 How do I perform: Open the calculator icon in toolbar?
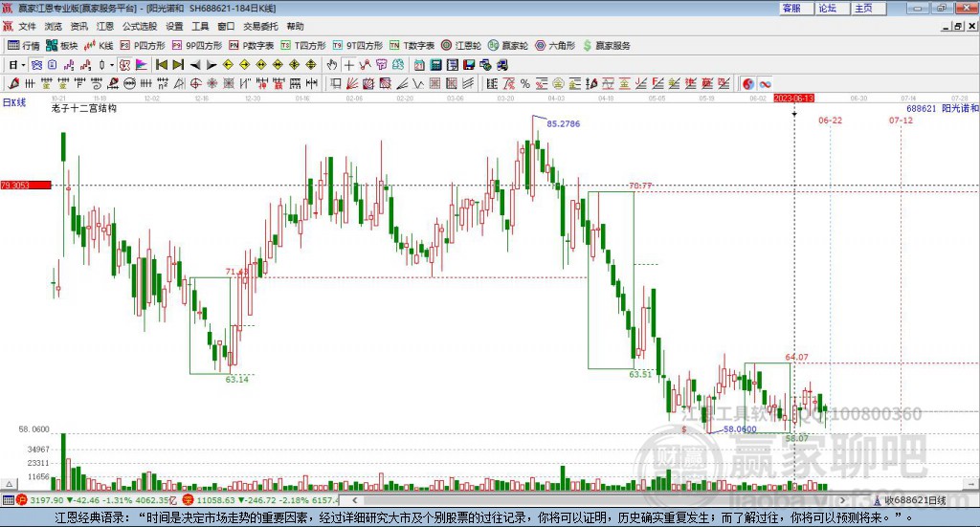point(435,65)
